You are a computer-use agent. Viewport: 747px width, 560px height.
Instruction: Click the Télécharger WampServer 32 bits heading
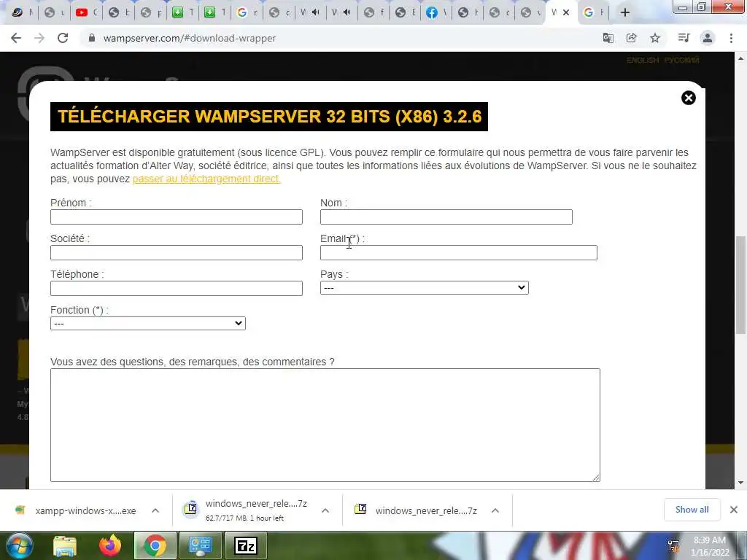tap(269, 117)
